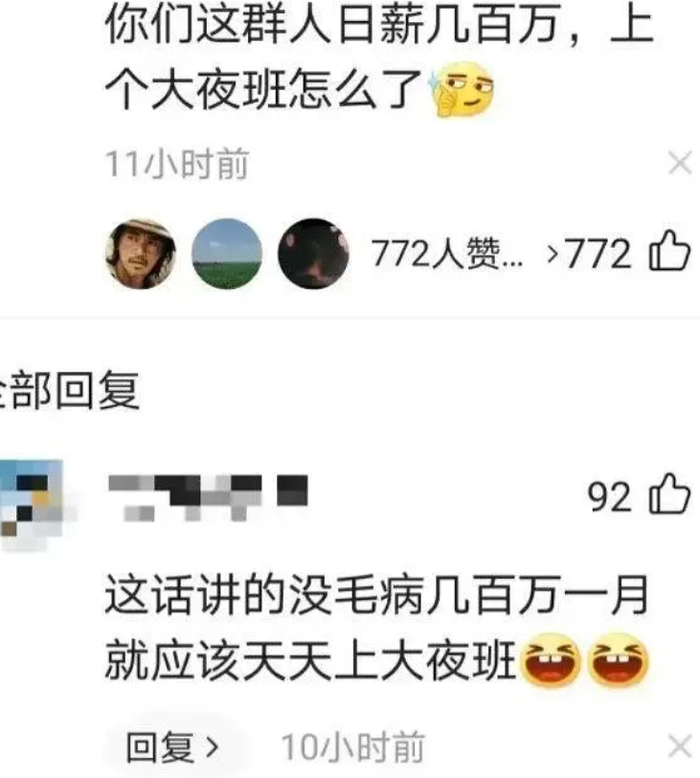Open the green field landscape avatar

227,254
